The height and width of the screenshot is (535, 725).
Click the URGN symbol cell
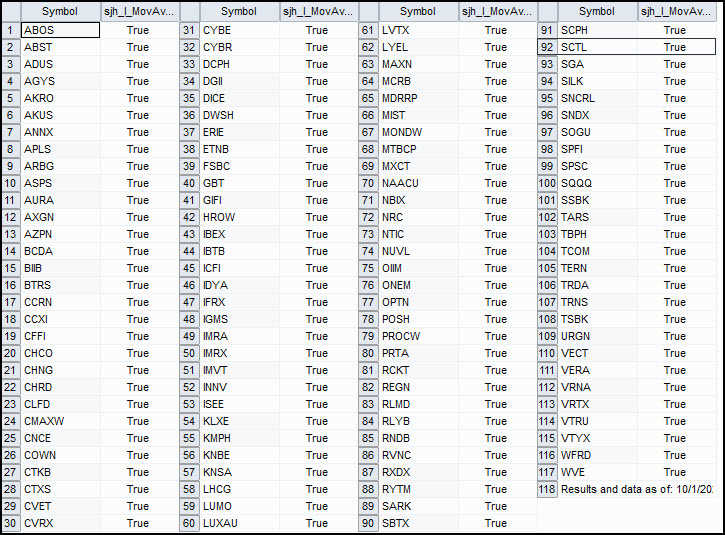click(597, 336)
